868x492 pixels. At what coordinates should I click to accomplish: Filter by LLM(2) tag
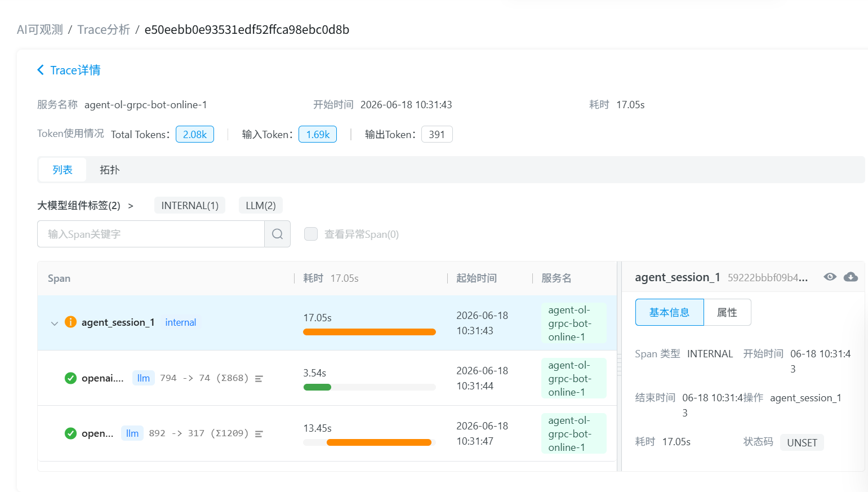pos(261,205)
